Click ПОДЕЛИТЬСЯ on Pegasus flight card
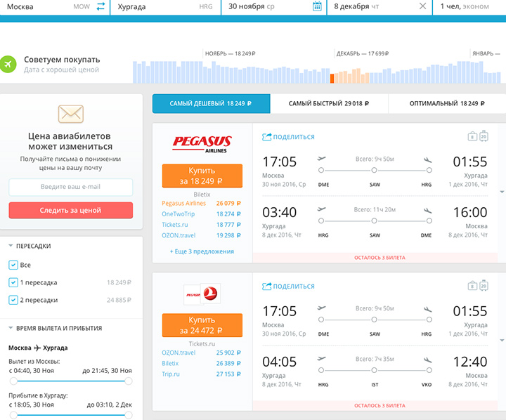The width and height of the screenshot is (506, 420). (x=294, y=137)
